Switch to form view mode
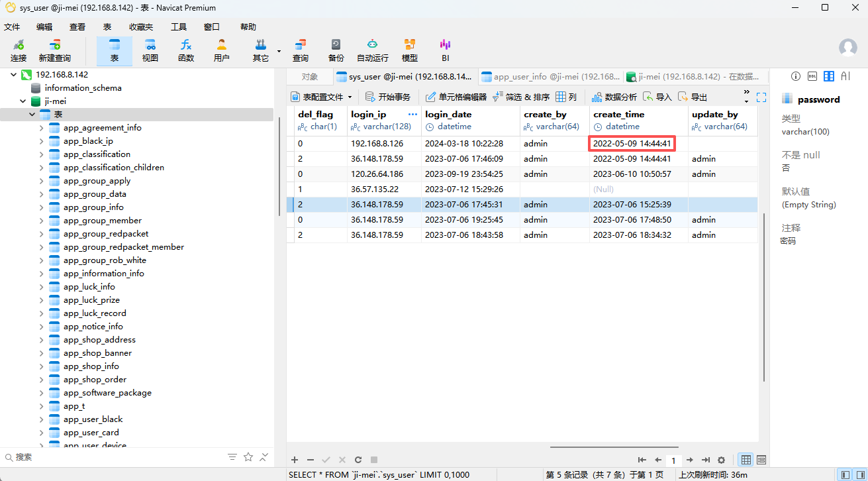The image size is (868, 481). click(x=761, y=460)
